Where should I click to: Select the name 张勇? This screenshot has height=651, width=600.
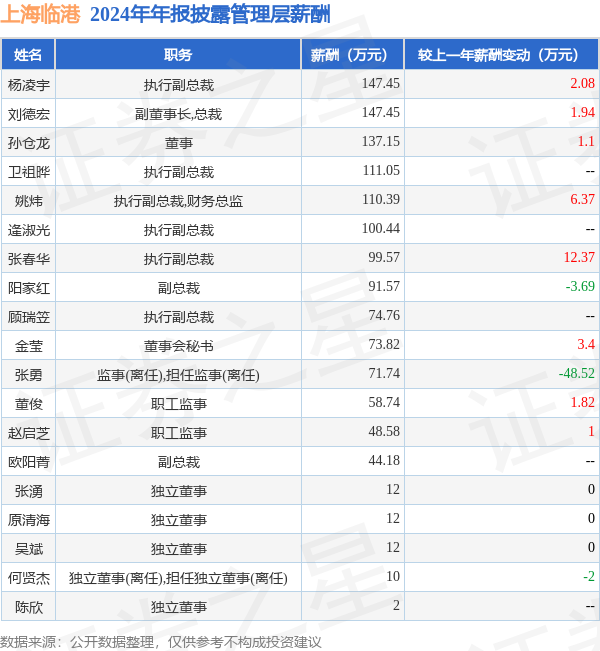29,375
